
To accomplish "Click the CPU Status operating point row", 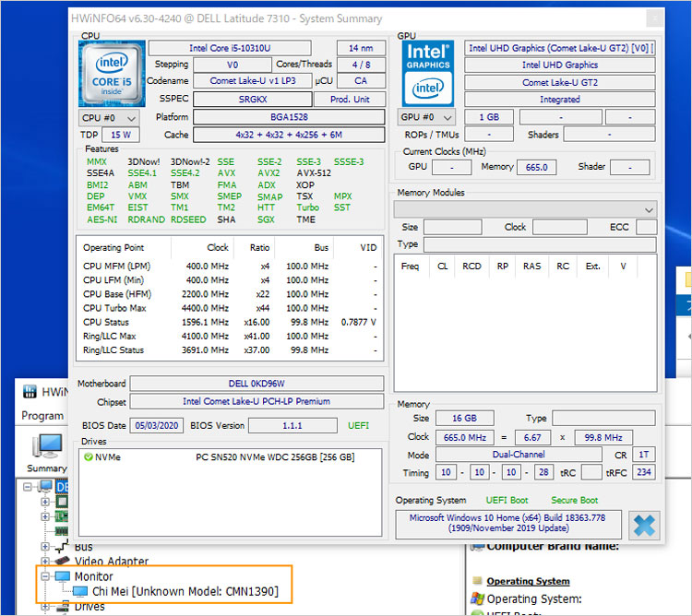I will (230, 323).
